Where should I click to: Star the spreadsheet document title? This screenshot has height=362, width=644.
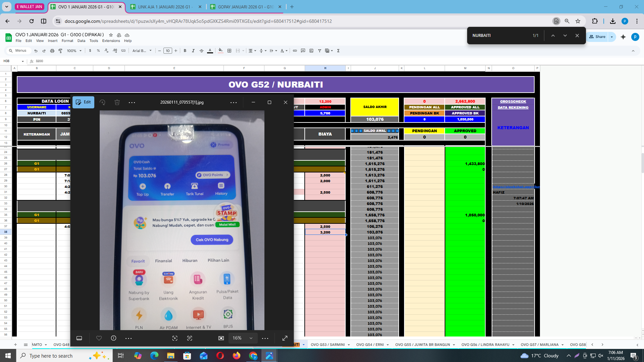111,35
